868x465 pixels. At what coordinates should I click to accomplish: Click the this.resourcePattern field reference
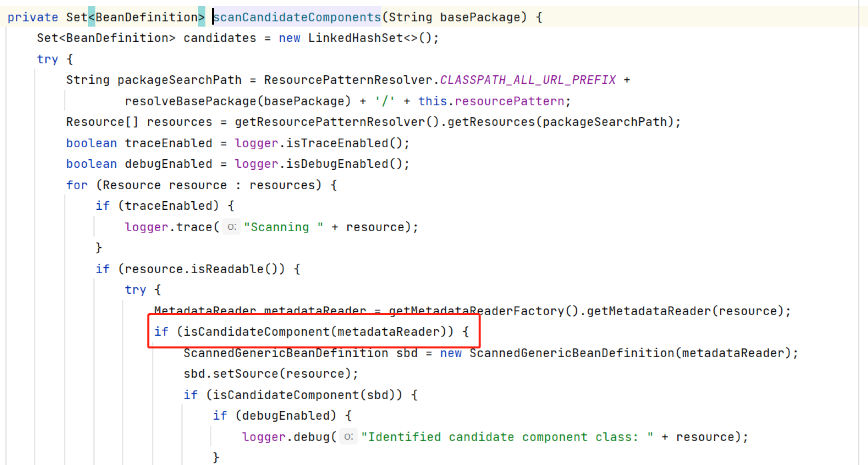coord(494,101)
